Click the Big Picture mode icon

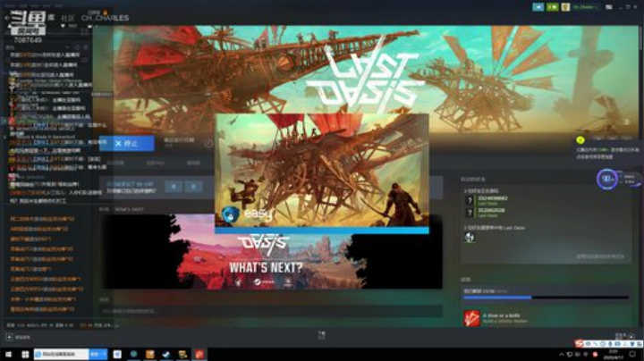point(609,7)
